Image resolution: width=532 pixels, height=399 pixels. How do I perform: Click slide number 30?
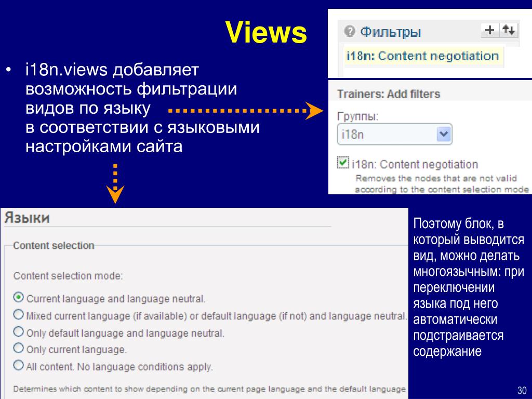tap(522, 390)
